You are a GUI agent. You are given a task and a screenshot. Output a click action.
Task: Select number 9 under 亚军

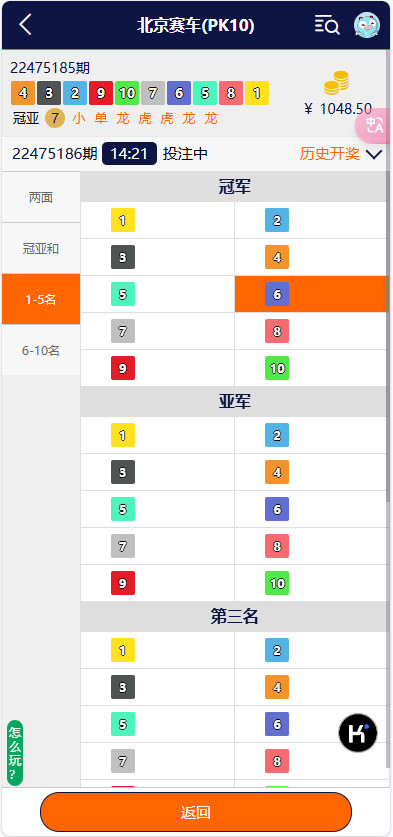[158, 583]
